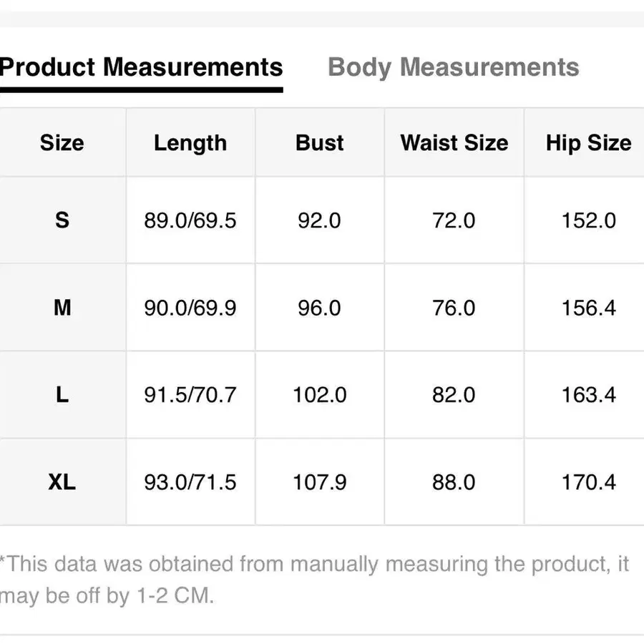The width and height of the screenshot is (644, 644).
Task: Select the M size row label
Action: 62,308
